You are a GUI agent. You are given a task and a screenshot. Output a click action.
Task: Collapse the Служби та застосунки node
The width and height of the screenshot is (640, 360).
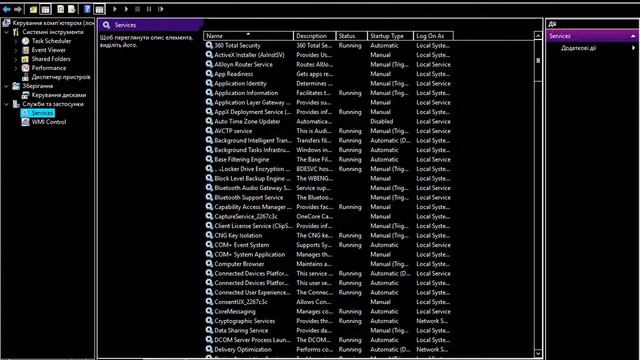point(7,104)
